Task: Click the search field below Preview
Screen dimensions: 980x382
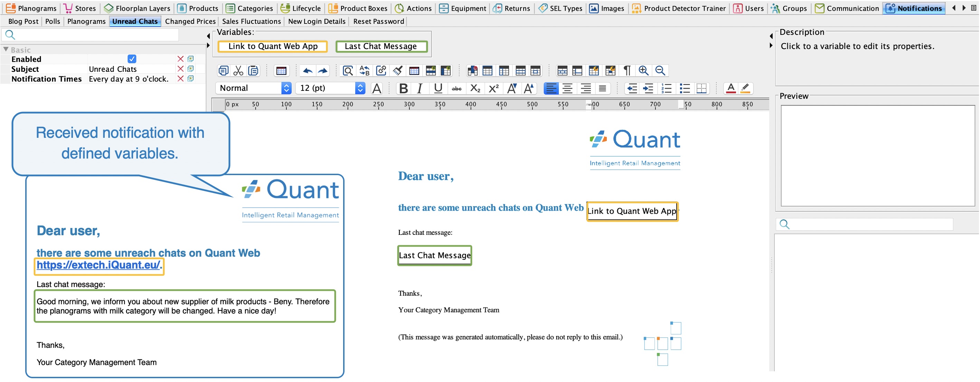Action: [864, 225]
